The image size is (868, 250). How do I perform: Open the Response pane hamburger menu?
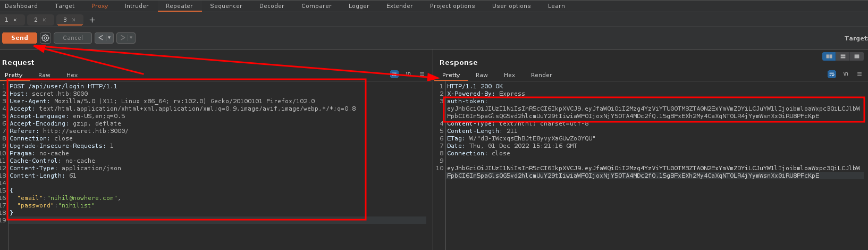click(859, 74)
